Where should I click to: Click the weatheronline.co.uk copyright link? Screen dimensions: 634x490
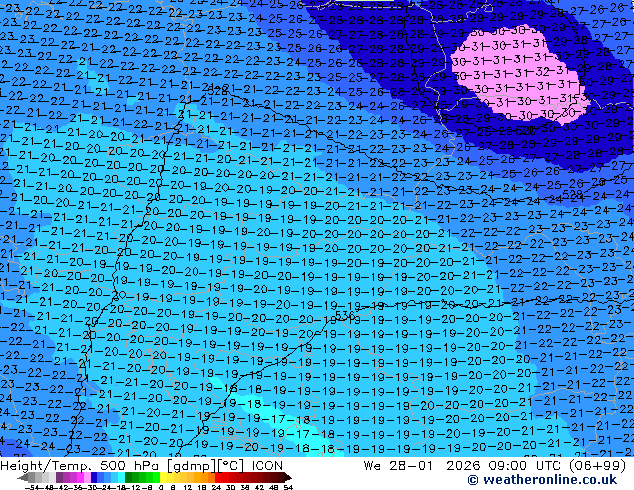tap(542, 480)
